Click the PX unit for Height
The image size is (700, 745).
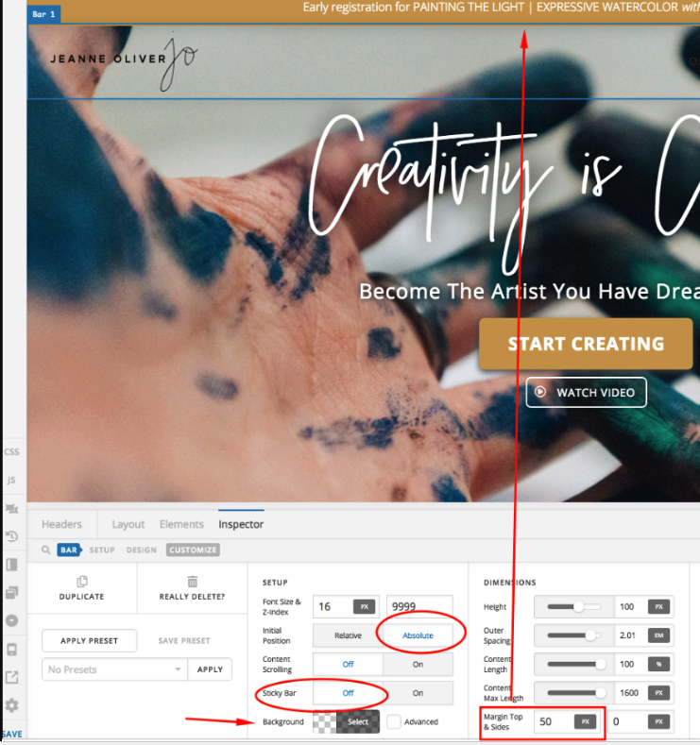tap(658, 607)
